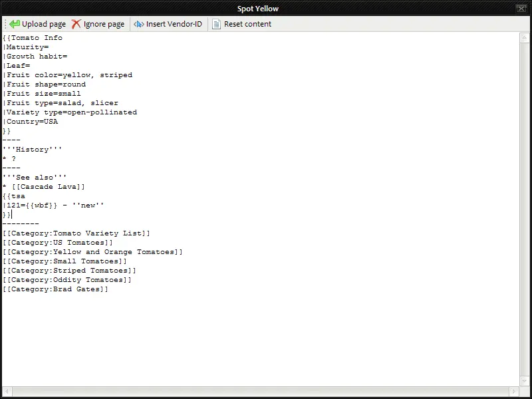
Task: Click the red X Ignore page icon
Action: [x=76, y=24]
